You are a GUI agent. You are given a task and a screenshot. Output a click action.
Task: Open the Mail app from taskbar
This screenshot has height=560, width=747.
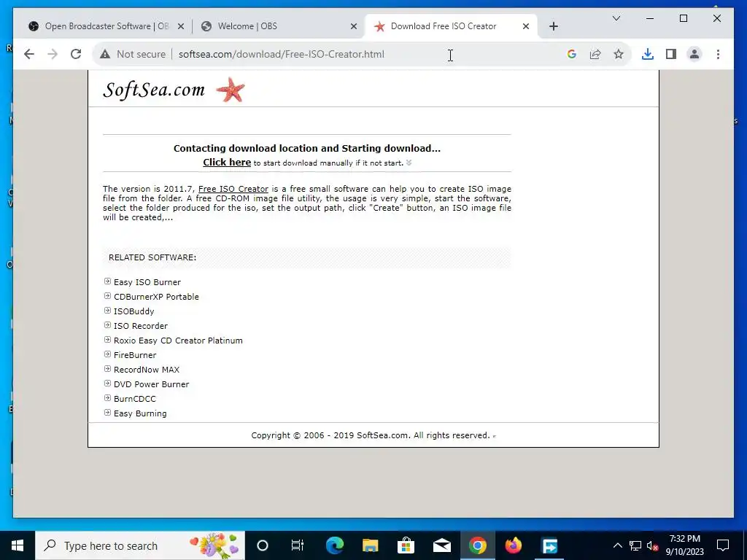pyautogui.click(x=441, y=545)
